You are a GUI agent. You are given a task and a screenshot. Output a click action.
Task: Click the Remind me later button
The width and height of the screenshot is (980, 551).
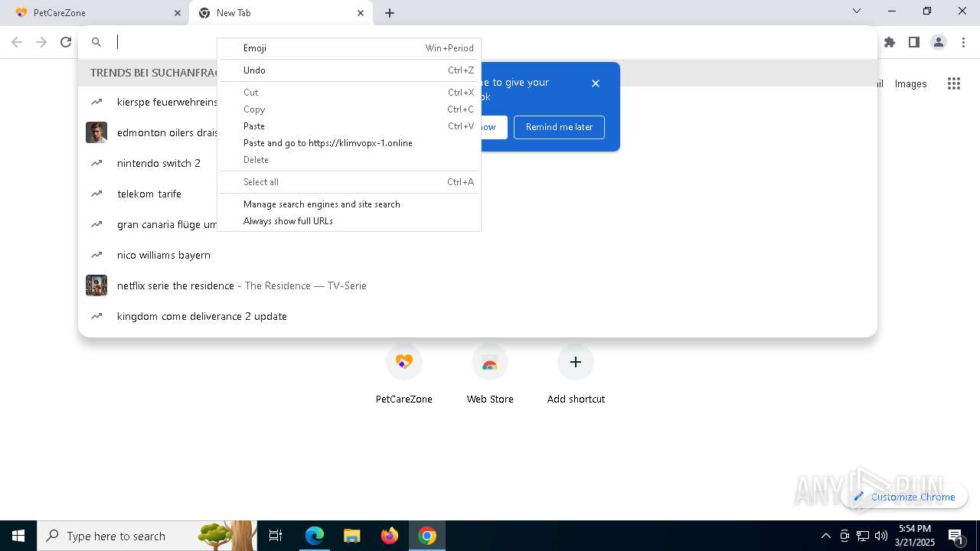[x=559, y=127]
